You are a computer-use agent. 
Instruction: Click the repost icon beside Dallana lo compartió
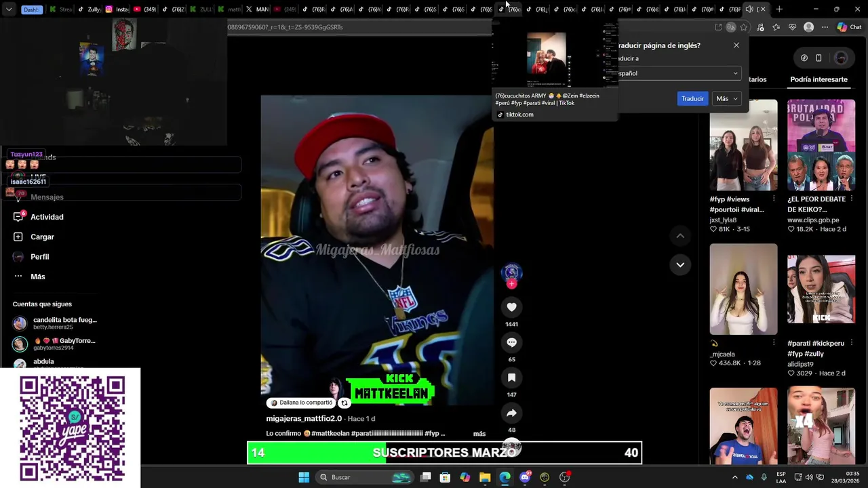coord(344,403)
